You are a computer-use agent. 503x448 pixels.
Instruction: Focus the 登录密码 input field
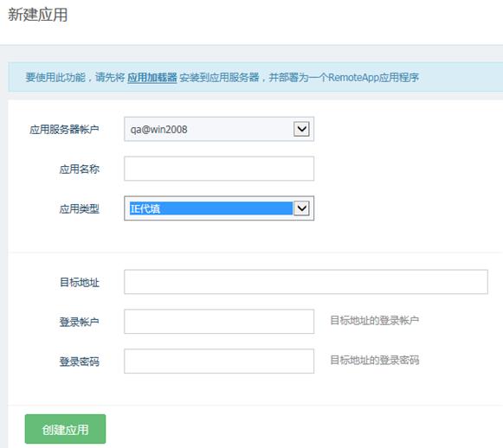tap(219, 362)
